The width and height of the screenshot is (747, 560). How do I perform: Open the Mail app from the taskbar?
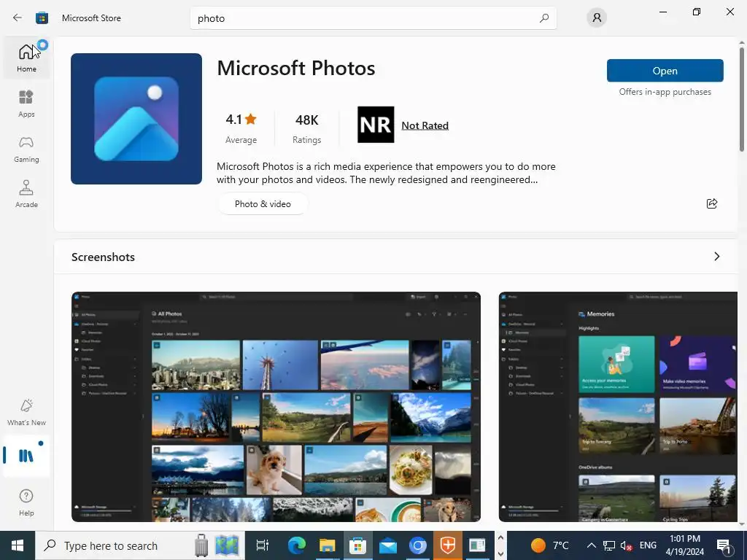click(388, 545)
